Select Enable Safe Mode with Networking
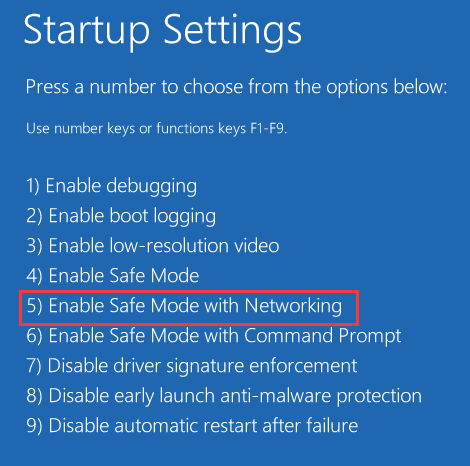Image resolution: width=470 pixels, height=466 pixels. pos(184,306)
